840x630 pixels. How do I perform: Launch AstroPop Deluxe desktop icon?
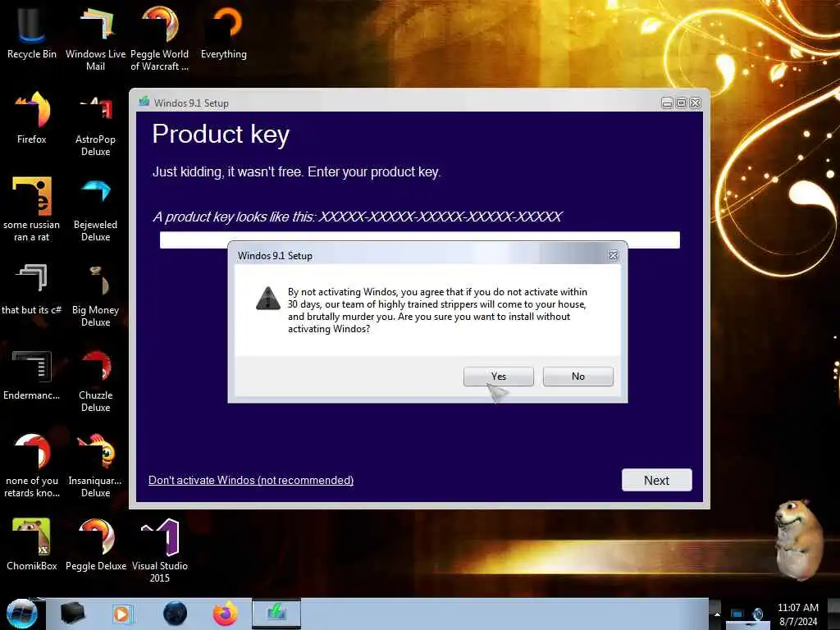[x=95, y=125]
